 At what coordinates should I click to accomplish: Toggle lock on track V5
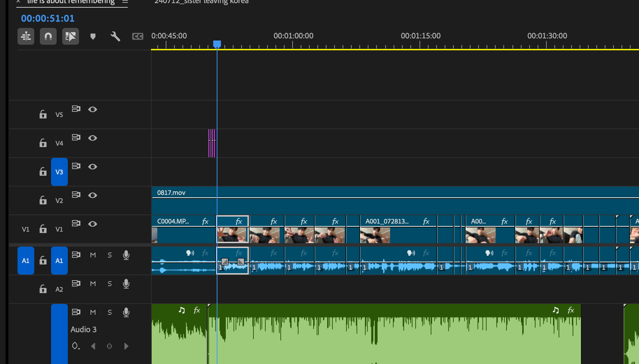point(43,114)
